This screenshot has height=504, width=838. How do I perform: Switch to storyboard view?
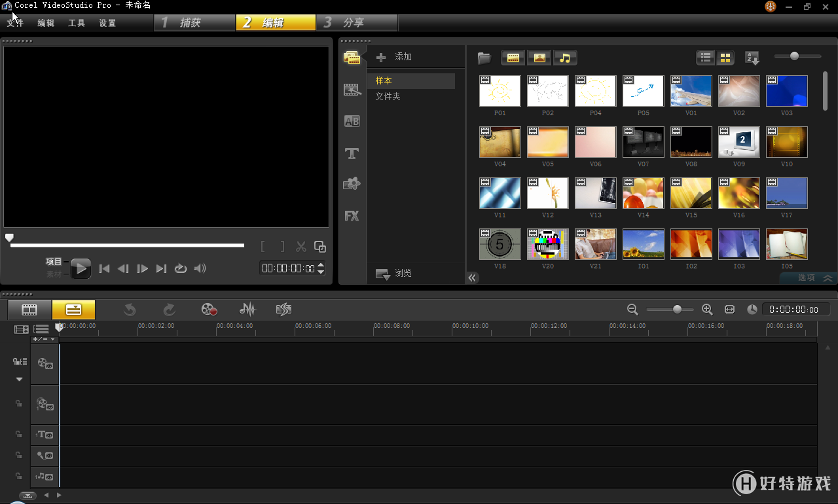29,310
